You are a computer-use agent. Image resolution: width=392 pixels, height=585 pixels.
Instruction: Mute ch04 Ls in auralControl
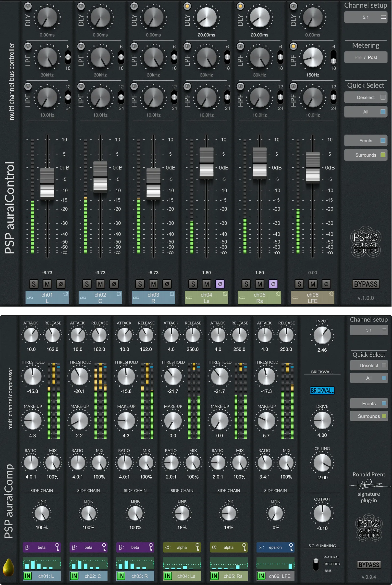click(207, 284)
